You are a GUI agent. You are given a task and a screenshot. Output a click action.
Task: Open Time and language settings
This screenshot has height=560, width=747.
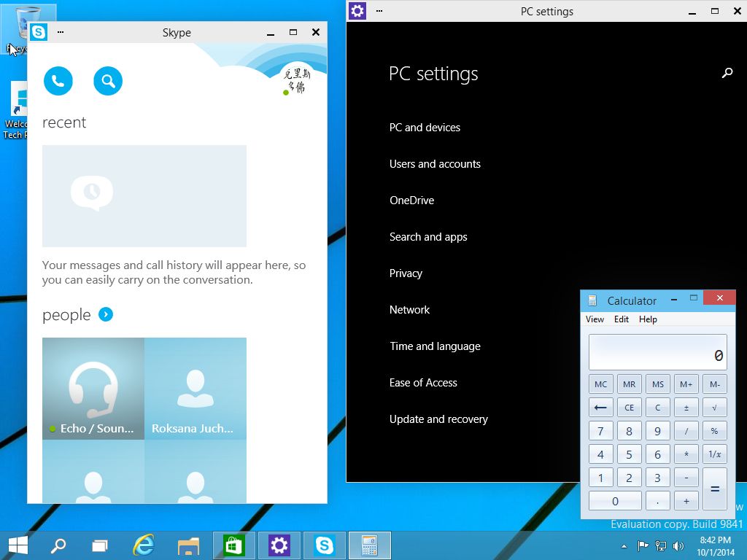435,346
